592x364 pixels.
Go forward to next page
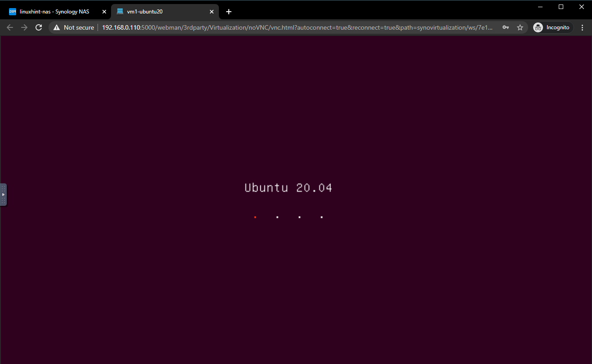click(24, 27)
